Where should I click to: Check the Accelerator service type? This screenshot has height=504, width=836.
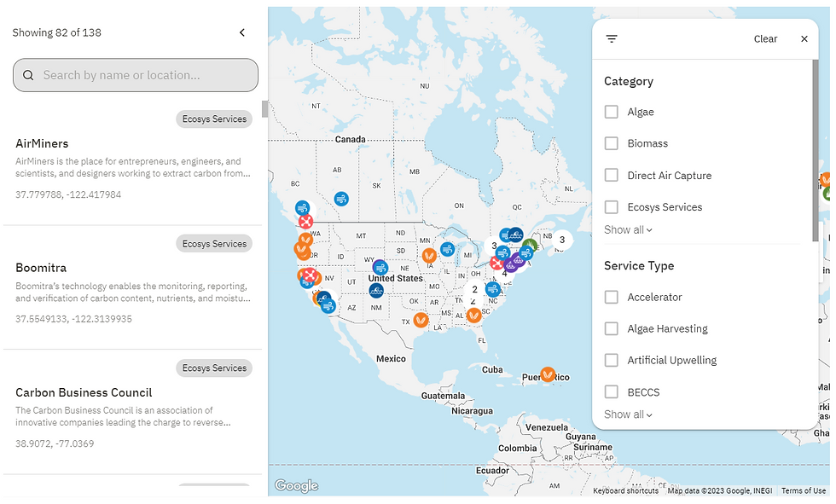(611, 297)
